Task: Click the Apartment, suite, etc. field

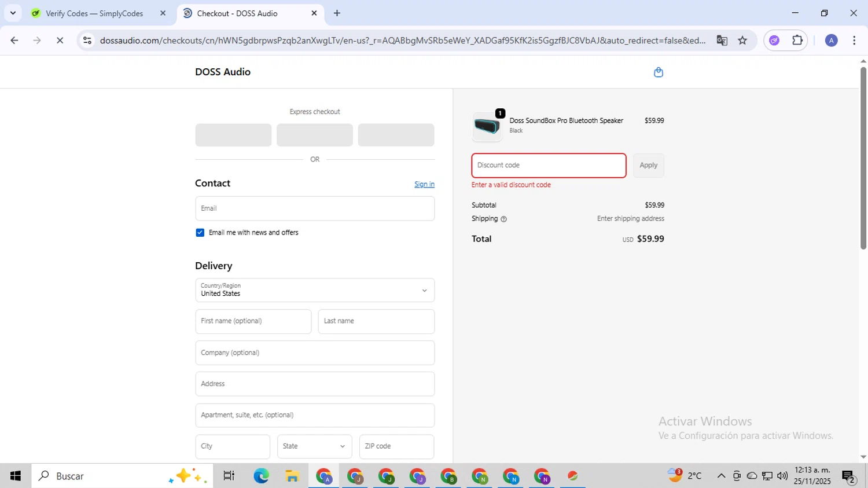Action: [x=315, y=415]
